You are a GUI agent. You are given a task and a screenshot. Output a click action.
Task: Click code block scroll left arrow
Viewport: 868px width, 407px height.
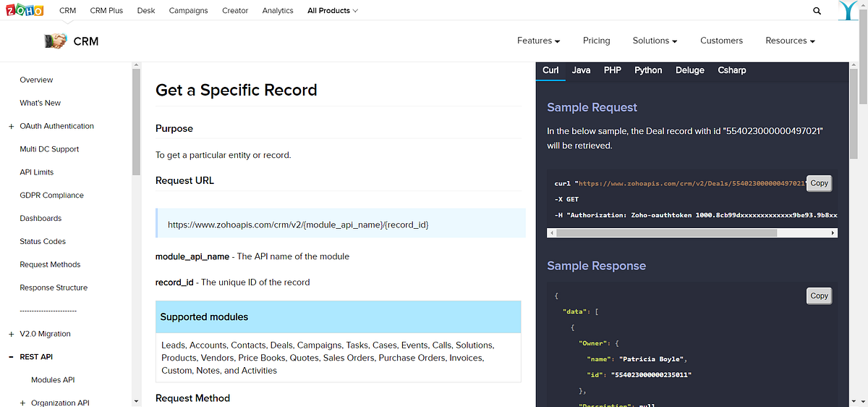(x=552, y=233)
